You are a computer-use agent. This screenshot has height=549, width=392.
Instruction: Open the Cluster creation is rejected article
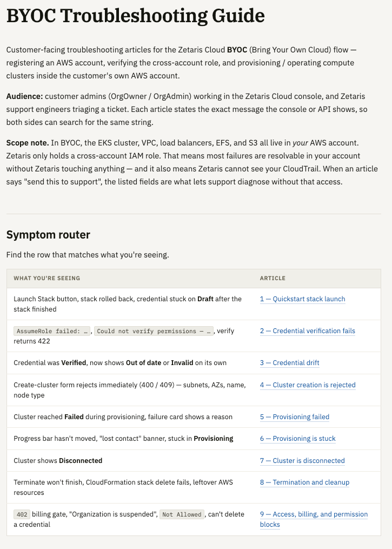tap(308, 385)
